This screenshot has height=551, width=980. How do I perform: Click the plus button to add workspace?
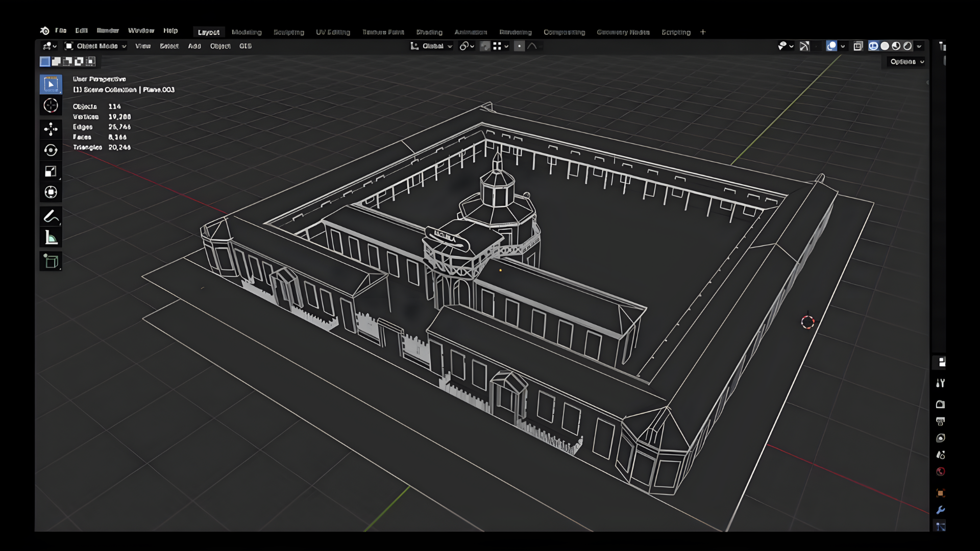pos(703,32)
